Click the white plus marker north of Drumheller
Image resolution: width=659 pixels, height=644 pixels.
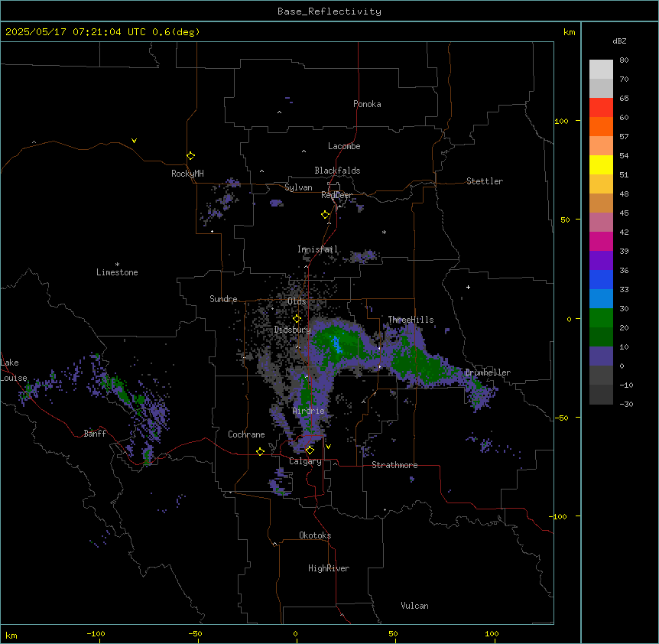pos(468,287)
